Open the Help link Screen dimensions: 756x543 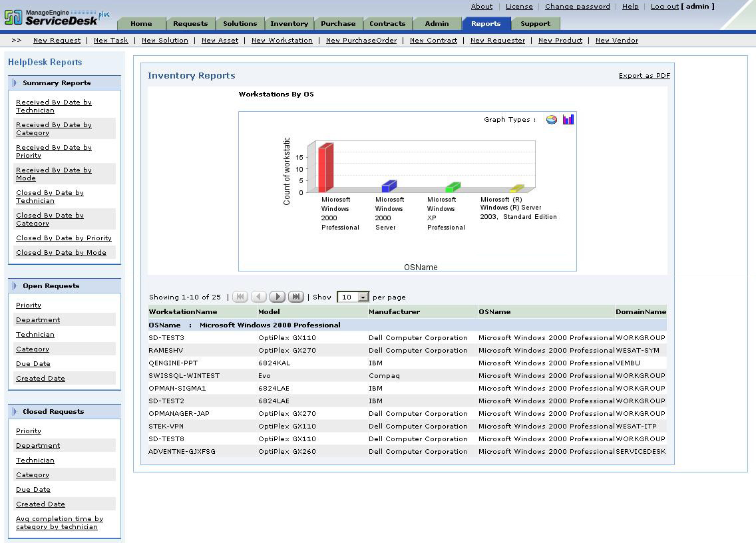coord(630,6)
